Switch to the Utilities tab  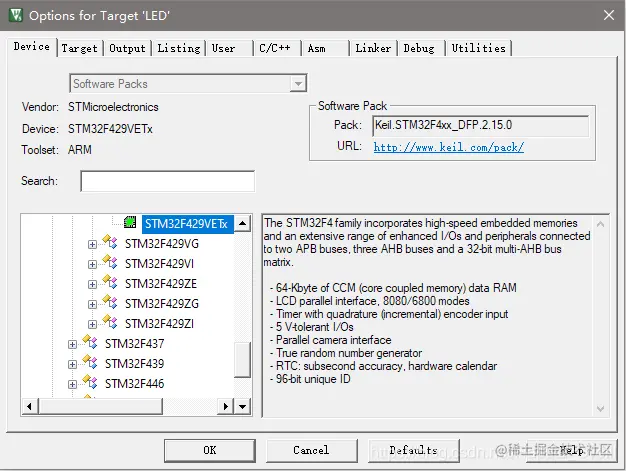(479, 48)
